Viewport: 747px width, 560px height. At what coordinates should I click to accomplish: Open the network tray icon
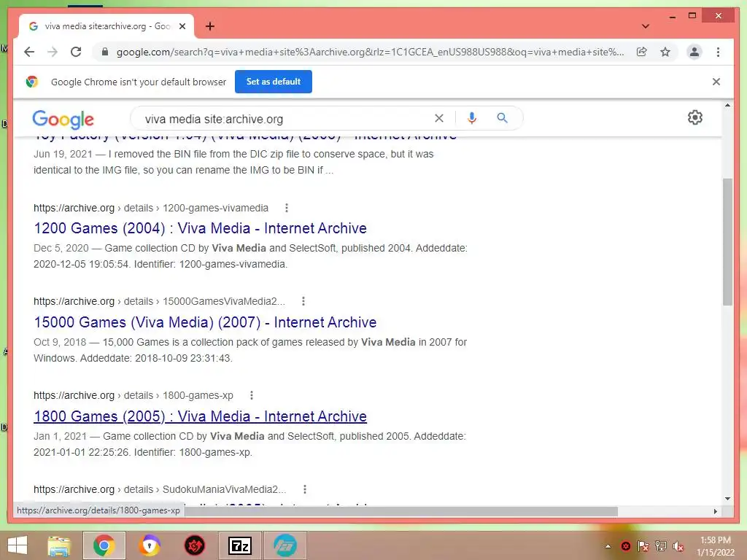(661, 546)
